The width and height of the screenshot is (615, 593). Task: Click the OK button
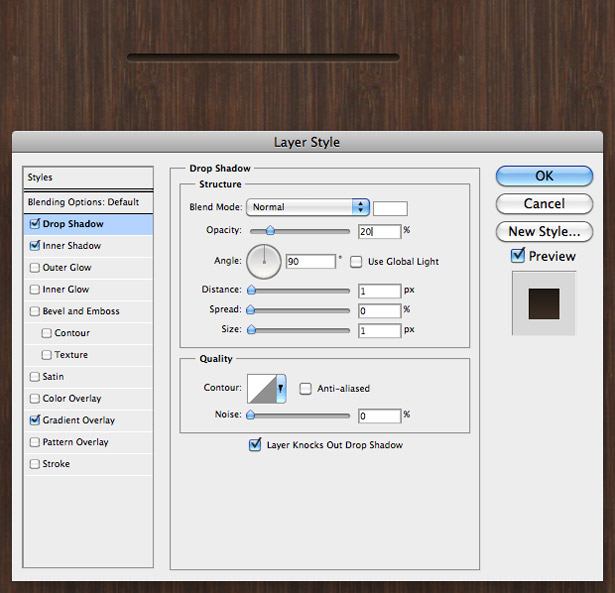pos(544,176)
